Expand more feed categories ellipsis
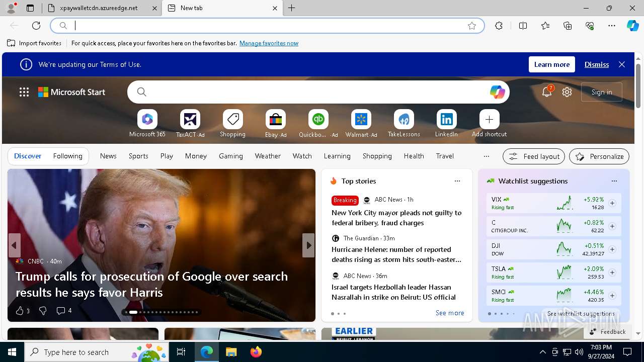644x362 pixels. point(486,156)
